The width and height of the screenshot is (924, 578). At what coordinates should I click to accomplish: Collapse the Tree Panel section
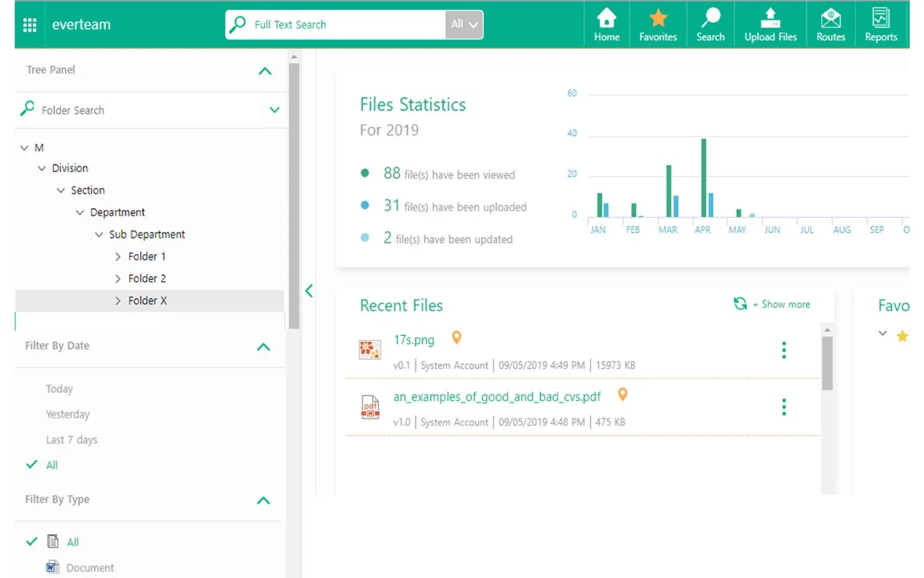[x=264, y=71]
